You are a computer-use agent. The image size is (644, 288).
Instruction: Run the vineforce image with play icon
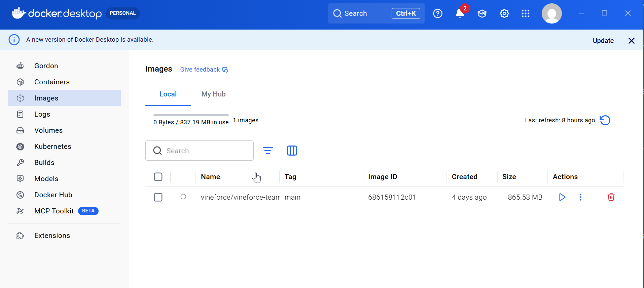(x=562, y=197)
